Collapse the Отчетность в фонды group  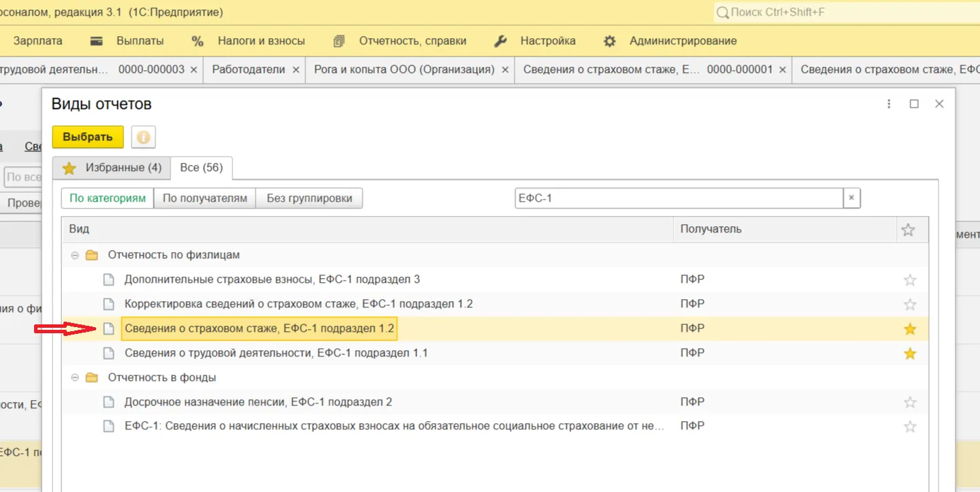pos(75,378)
